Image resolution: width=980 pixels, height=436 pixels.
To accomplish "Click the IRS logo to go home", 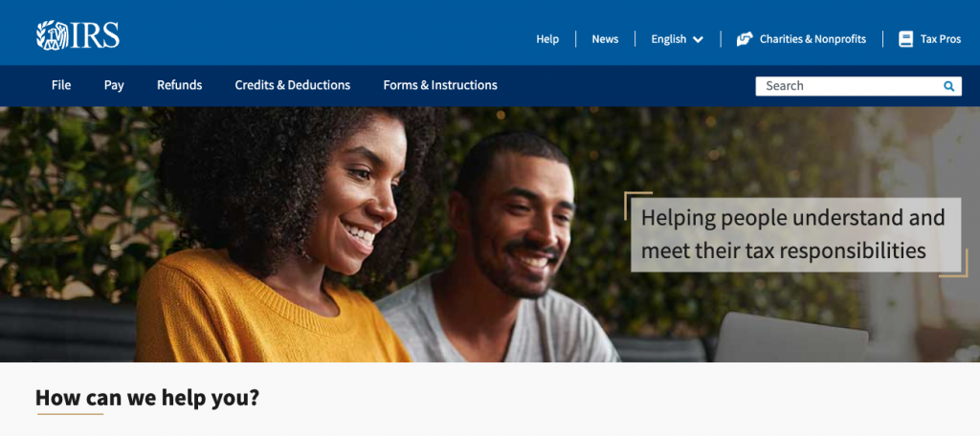I will 78,35.
